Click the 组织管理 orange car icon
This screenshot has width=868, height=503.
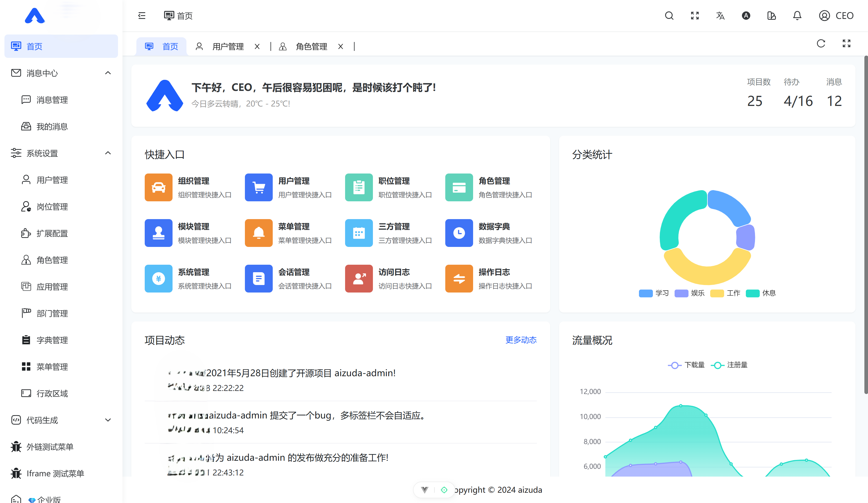(158, 187)
